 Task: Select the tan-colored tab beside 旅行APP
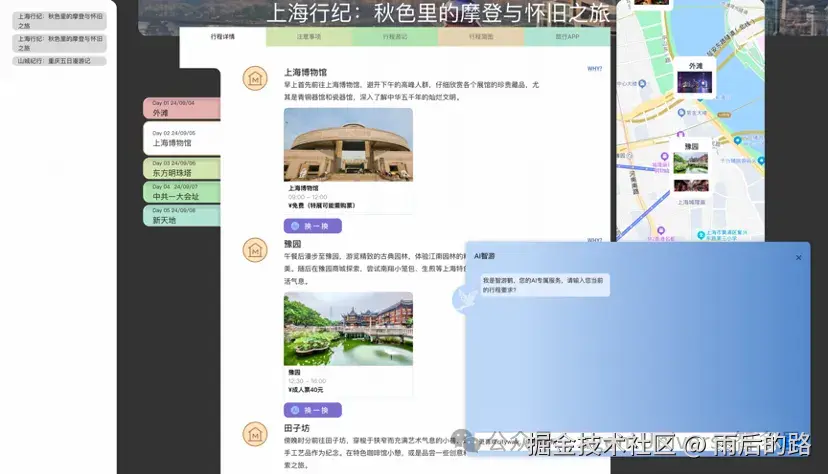(x=481, y=37)
